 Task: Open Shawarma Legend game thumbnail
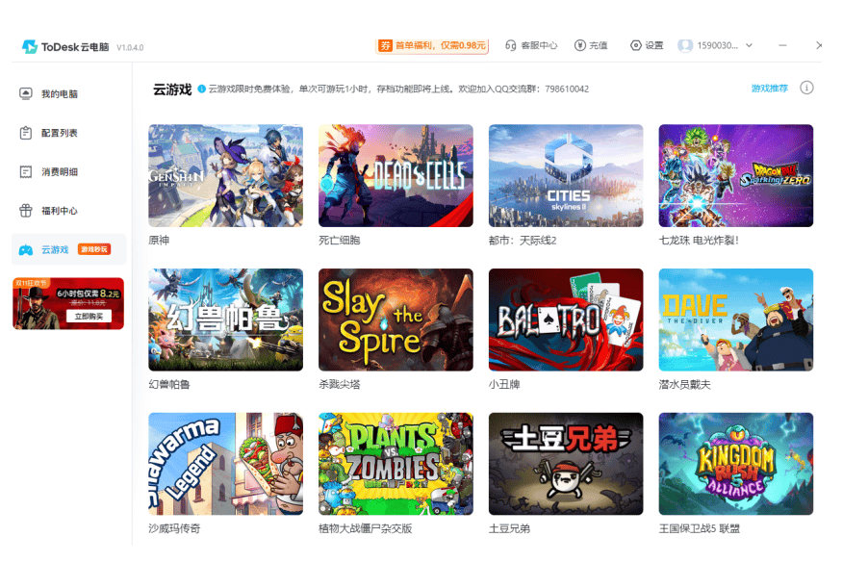[x=226, y=464]
